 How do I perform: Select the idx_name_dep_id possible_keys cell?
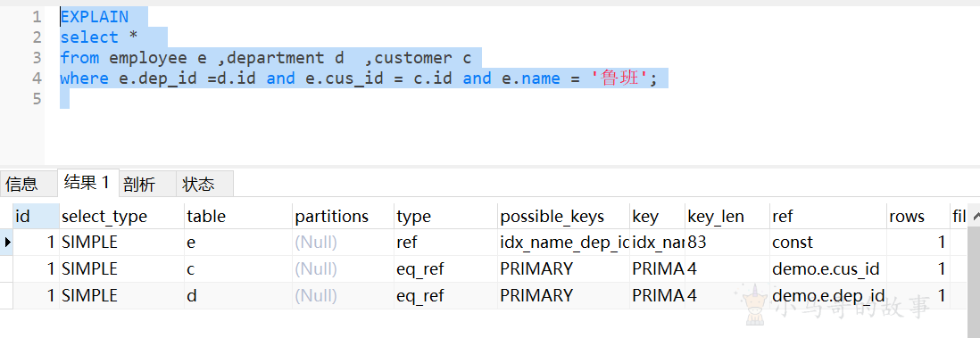[564, 242]
